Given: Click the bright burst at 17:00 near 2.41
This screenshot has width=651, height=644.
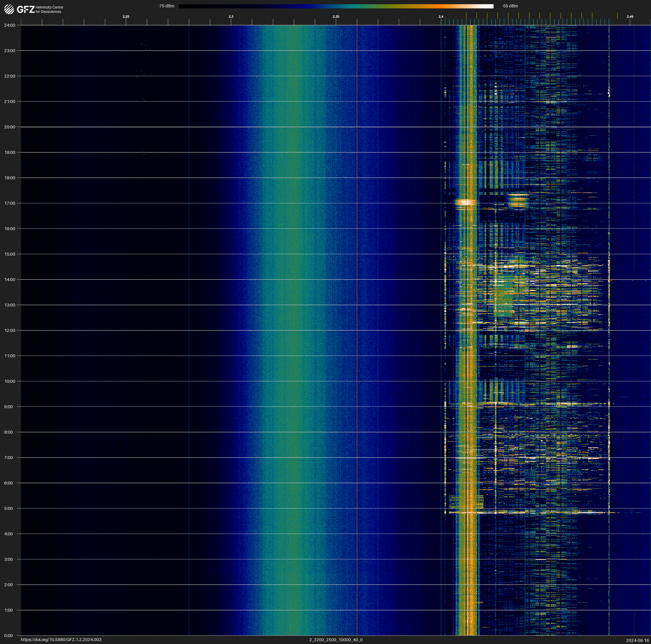Looking at the screenshot, I should (466, 202).
